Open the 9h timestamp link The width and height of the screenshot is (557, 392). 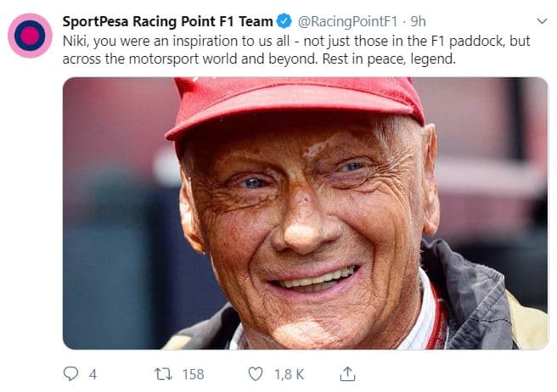[417, 21]
